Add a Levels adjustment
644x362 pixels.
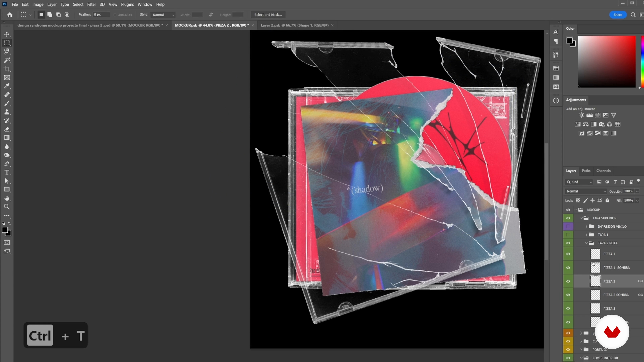[589, 115]
